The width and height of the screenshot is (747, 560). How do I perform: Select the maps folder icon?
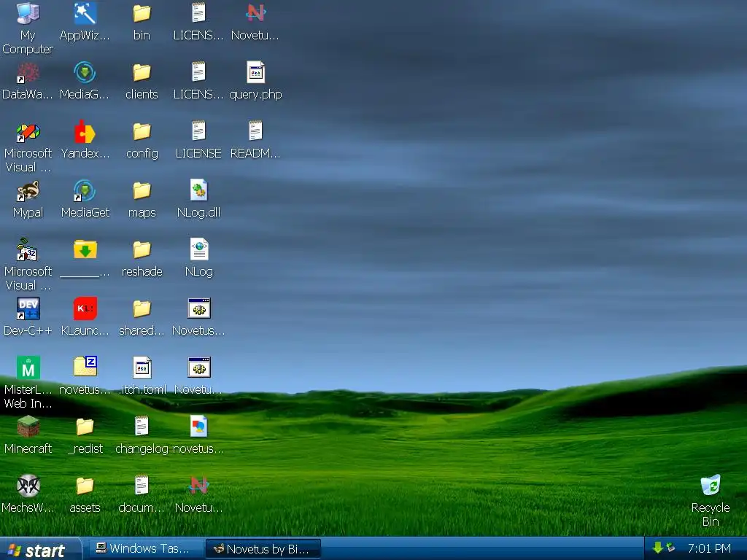(x=142, y=190)
